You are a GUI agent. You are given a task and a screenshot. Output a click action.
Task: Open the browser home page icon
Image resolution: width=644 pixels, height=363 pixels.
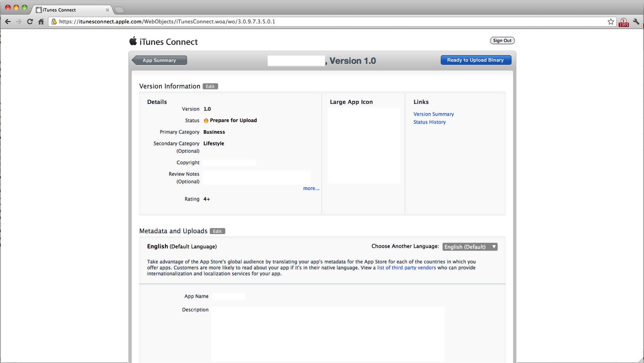[x=41, y=21]
